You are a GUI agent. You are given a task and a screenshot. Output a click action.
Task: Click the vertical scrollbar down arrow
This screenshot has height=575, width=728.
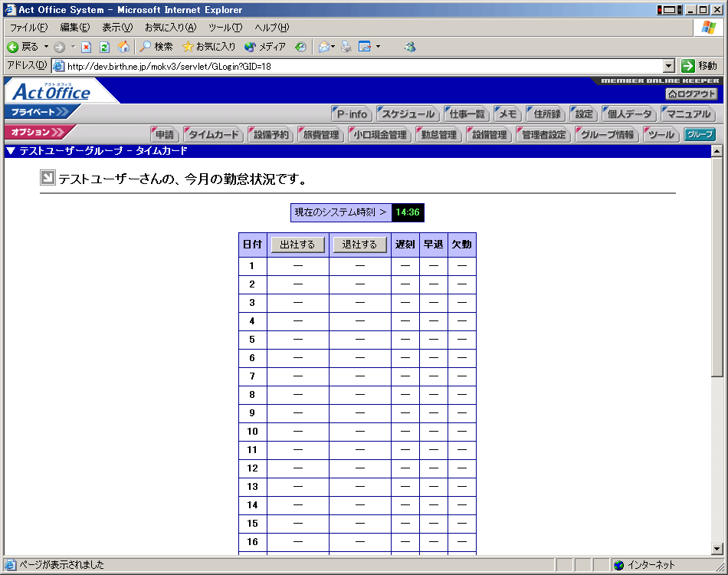coord(717,548)
